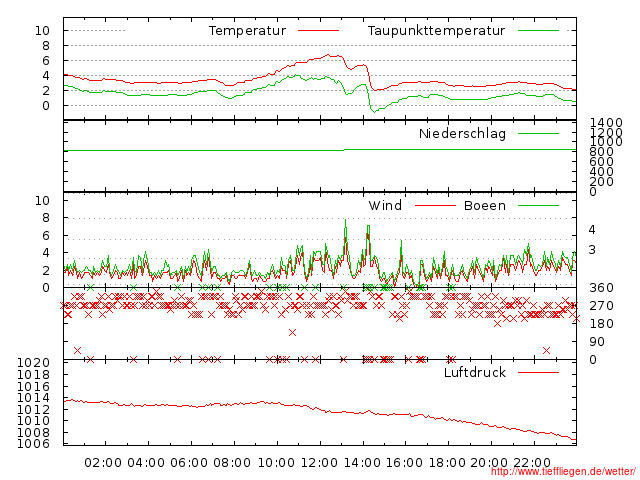Click the 18:00 time axis label
Screen dimensions: 640x480
click(x=448, y=462)
